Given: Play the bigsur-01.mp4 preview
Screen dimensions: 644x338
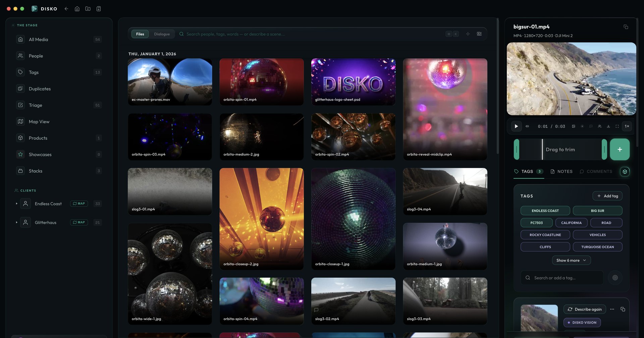Looking at the screenshot, I should [516, 126].
